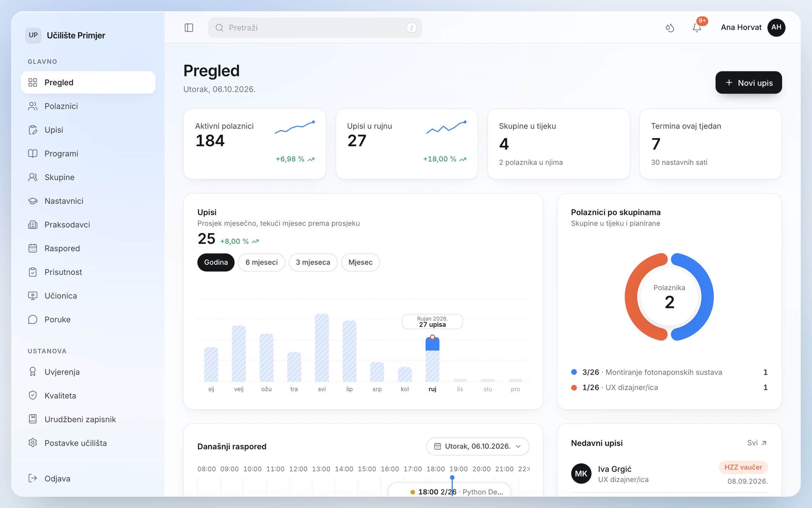812x508 pixels.
Task: Open notifications bell with 9+ badge
Action: pos(697,27)
